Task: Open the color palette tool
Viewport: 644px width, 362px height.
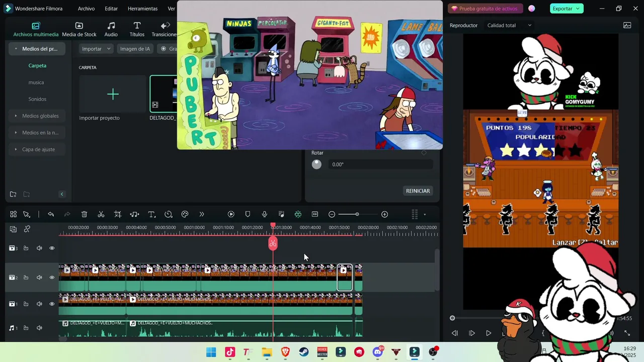Action: 185,214
